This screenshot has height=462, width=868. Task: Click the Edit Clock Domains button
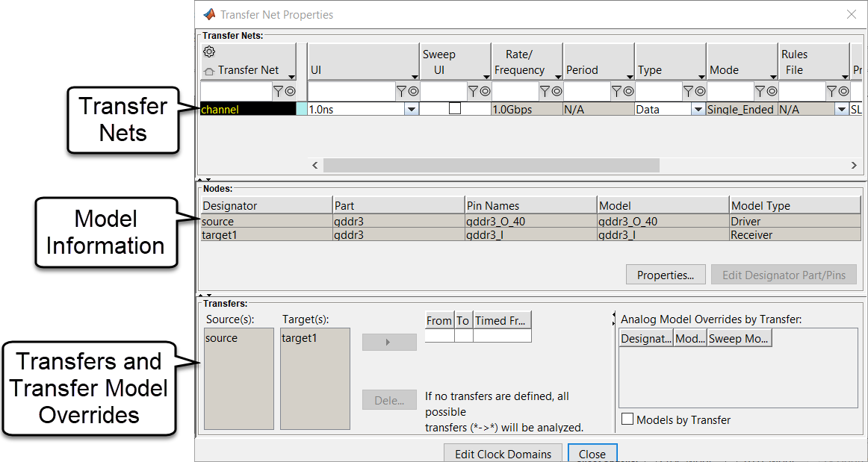pos(503,454)
